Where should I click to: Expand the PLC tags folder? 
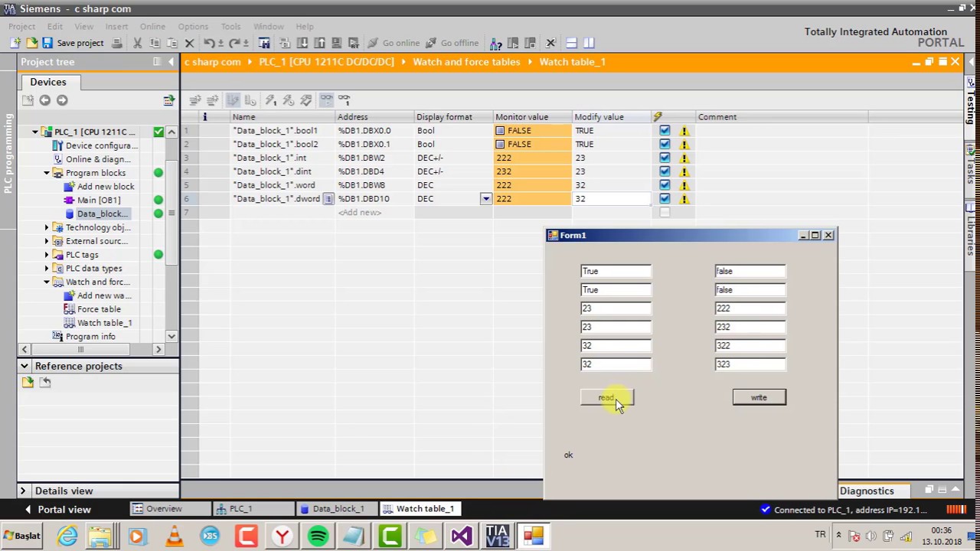click(x=46, y=255)
